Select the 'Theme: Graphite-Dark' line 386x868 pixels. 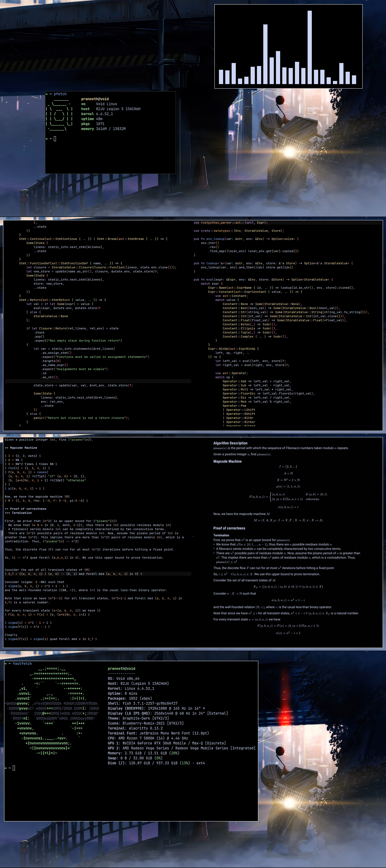[x=141, y=718]
